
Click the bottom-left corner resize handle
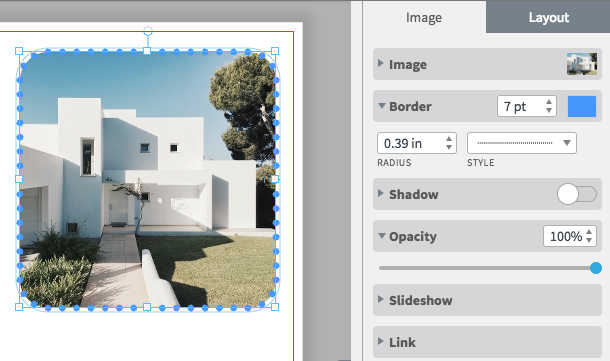19,307
